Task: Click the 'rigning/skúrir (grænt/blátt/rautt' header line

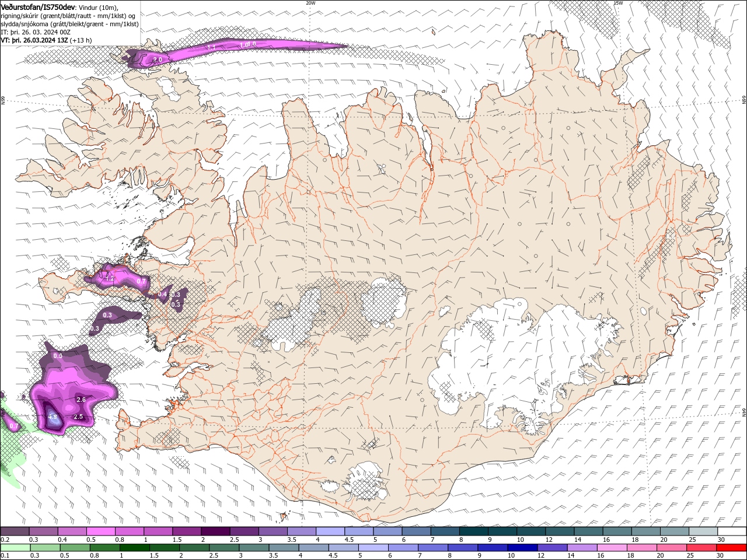Action: [x=68, y=16]
